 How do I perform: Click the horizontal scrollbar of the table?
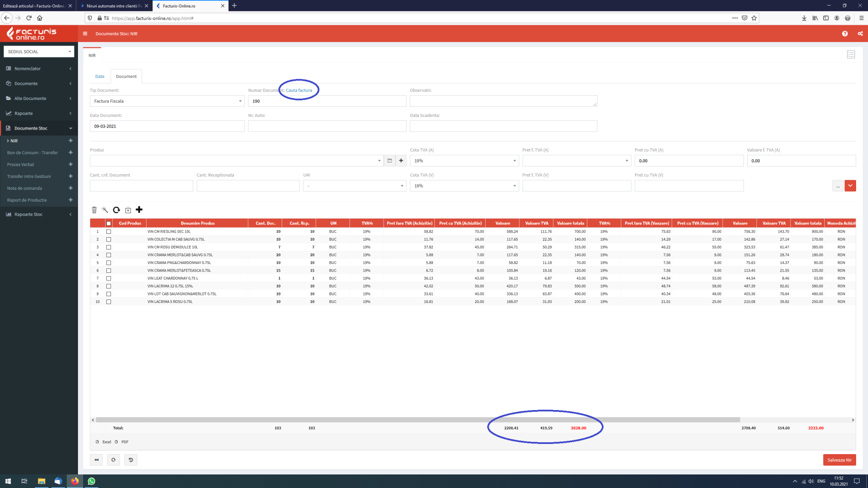point(418,420)
